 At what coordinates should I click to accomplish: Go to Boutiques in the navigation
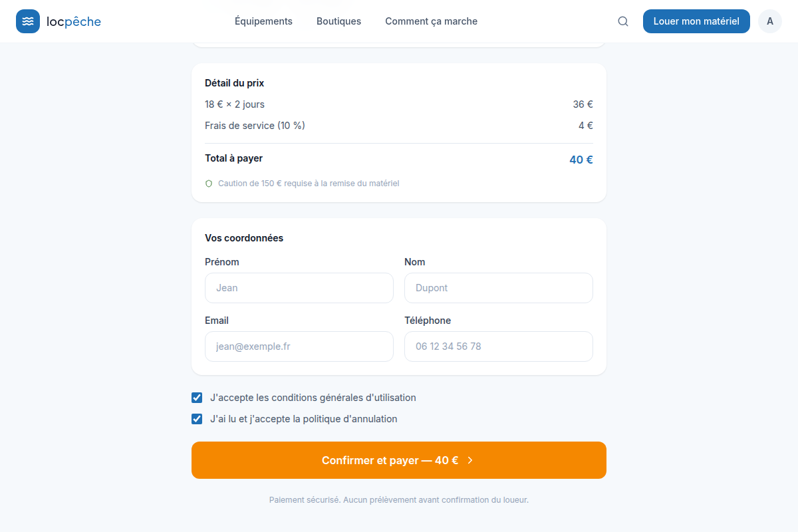tap(338, 21)
